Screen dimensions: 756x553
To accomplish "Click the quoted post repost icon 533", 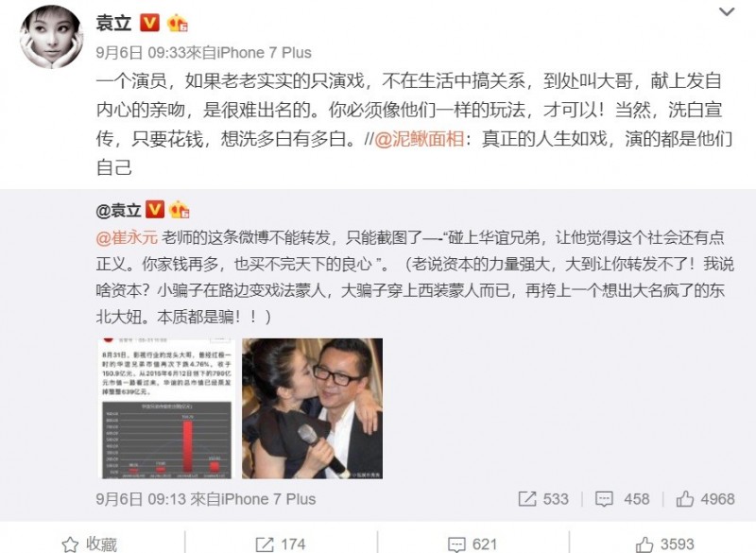I will coord(543,499).
